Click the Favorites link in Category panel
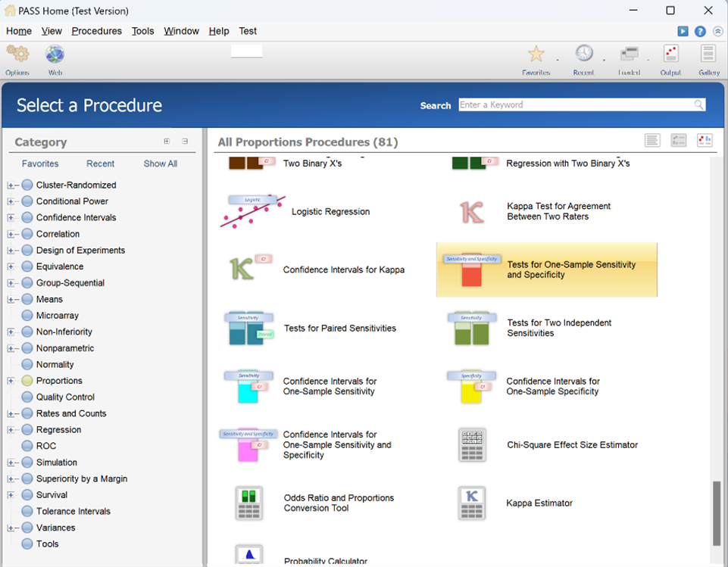Image resolution: width=728 pixels, height=567 pixels. pos(40,164)
